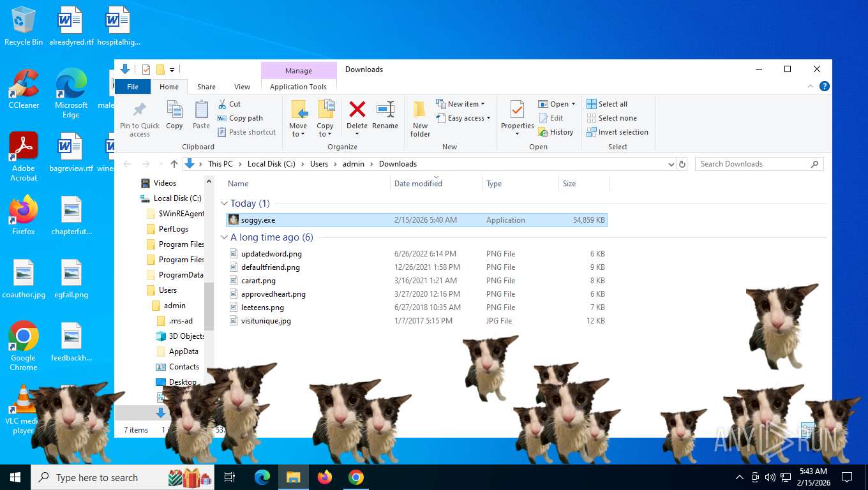Click Select none in ribbon
The image size is (868, 490).
coord(611,118)
